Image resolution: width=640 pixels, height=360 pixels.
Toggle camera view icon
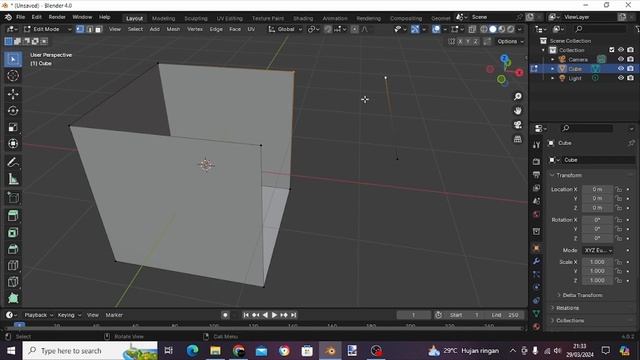pyautogui.click(x=518, y=125)
